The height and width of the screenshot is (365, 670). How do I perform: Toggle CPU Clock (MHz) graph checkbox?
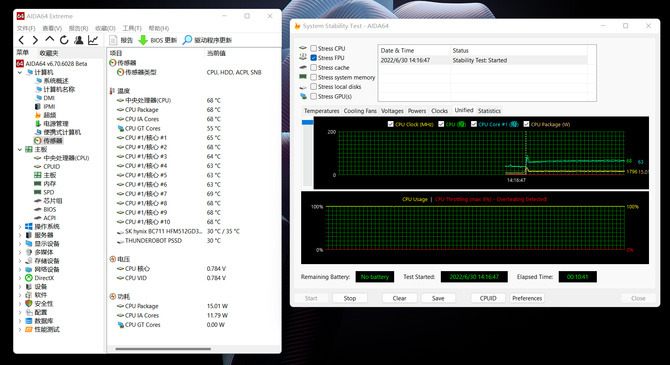[390, 124]
